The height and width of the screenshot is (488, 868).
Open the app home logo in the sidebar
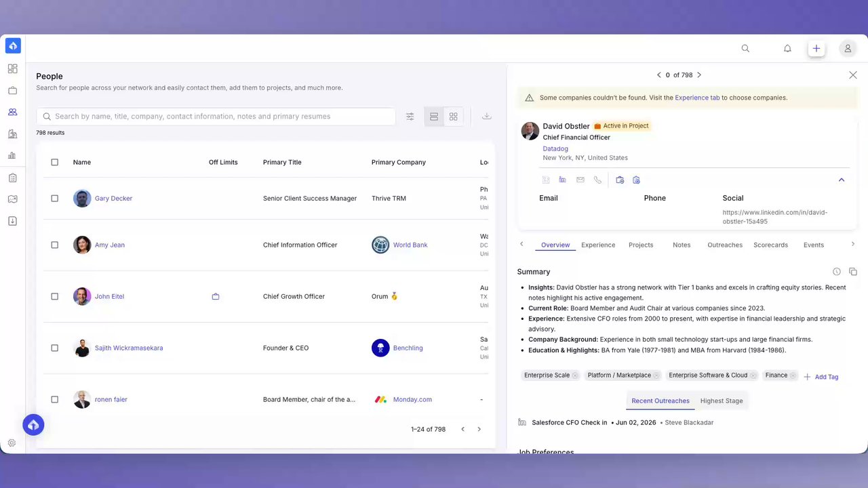(x=13, y=46)
